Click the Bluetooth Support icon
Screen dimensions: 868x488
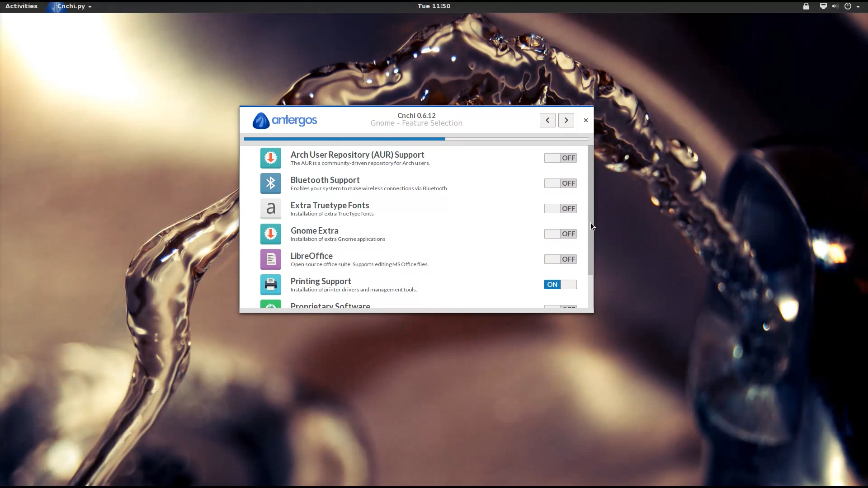coord(270,183)
